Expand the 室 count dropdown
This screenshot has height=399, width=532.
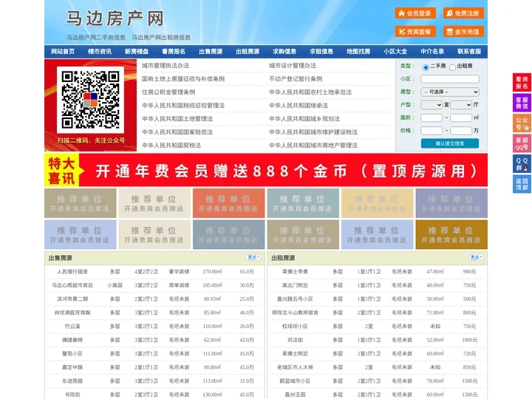432,105
